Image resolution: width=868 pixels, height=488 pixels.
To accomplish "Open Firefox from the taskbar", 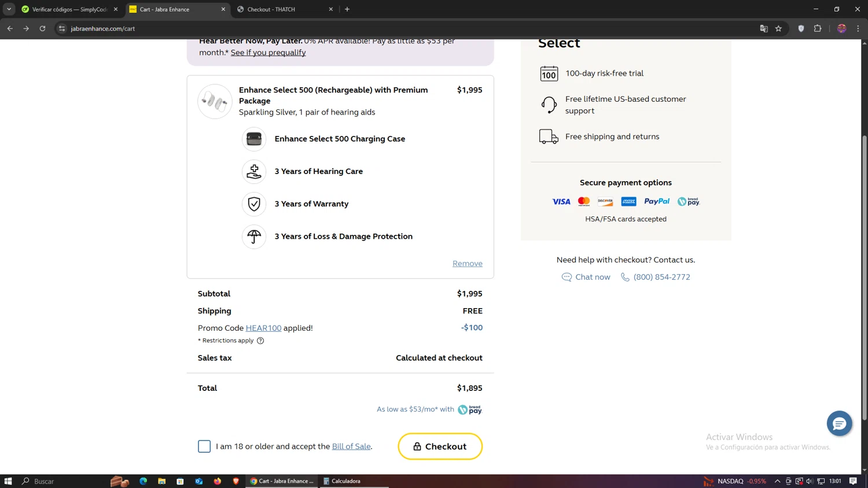I will 218,481.
